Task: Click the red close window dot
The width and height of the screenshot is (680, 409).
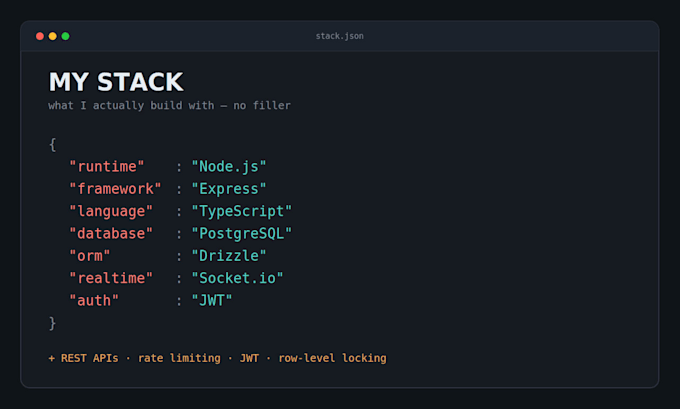Action: point(40,36)
